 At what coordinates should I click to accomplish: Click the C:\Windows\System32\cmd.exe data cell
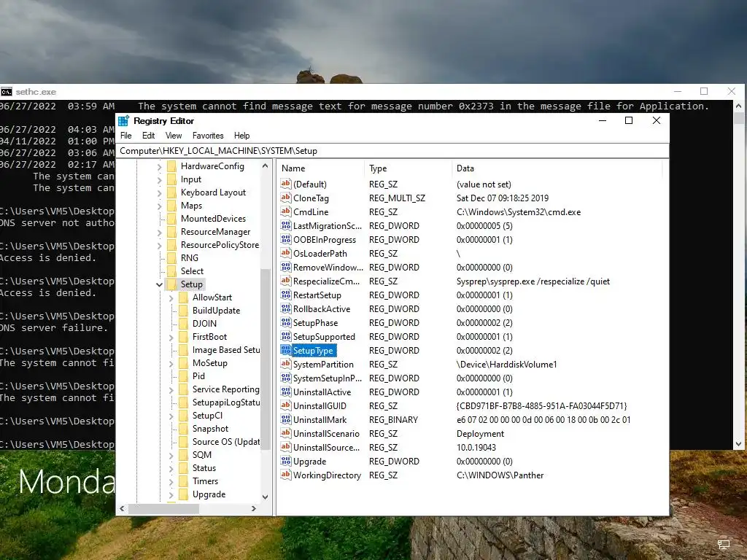[x=519, y=212]
